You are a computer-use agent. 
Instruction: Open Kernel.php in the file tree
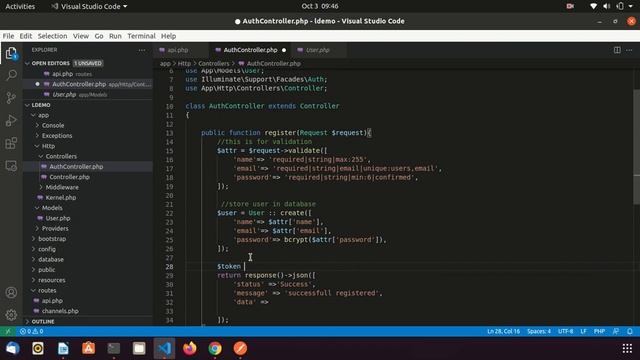[61, 198]
